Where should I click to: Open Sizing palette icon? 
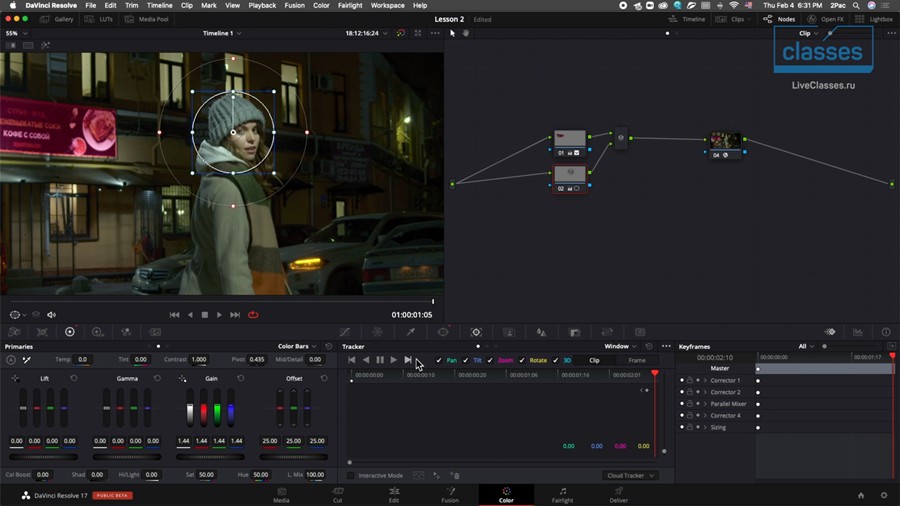point(607,332)
